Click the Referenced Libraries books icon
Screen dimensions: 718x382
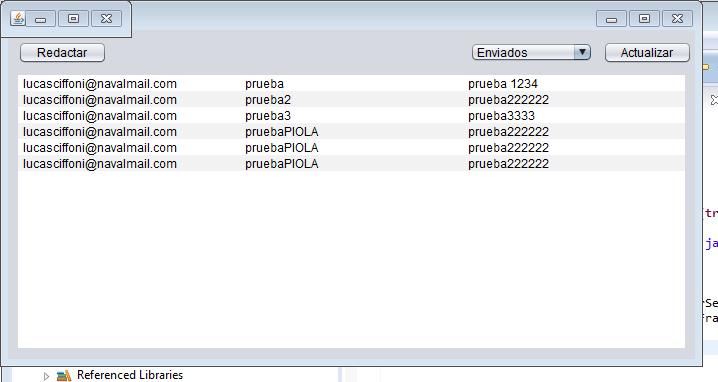(x=64, y=376)
